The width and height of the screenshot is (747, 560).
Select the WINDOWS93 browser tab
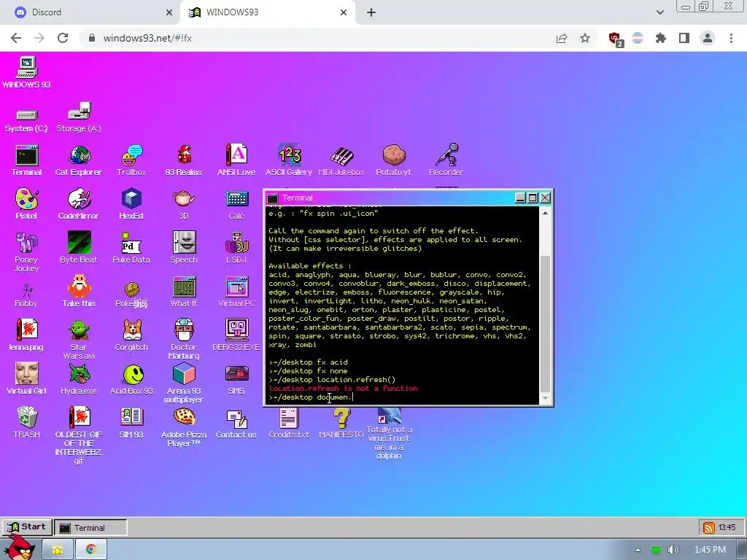(x=268, y=12)
